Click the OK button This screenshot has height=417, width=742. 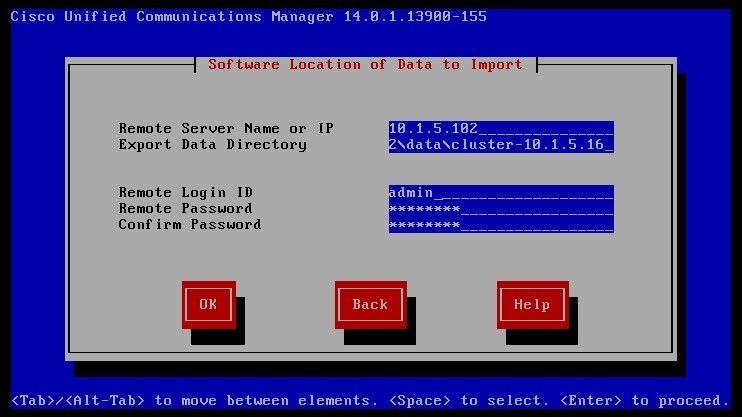(209, 305)
